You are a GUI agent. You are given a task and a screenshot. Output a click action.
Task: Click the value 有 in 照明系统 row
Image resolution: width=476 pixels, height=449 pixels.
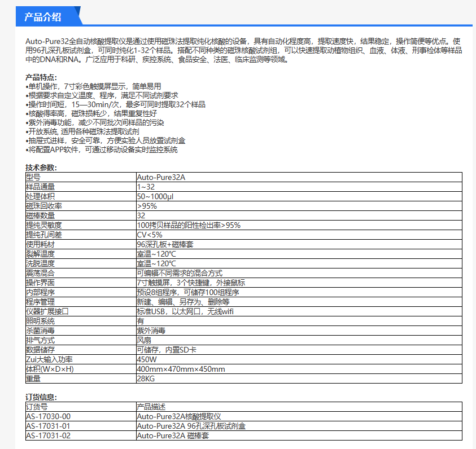pos(141,322)
